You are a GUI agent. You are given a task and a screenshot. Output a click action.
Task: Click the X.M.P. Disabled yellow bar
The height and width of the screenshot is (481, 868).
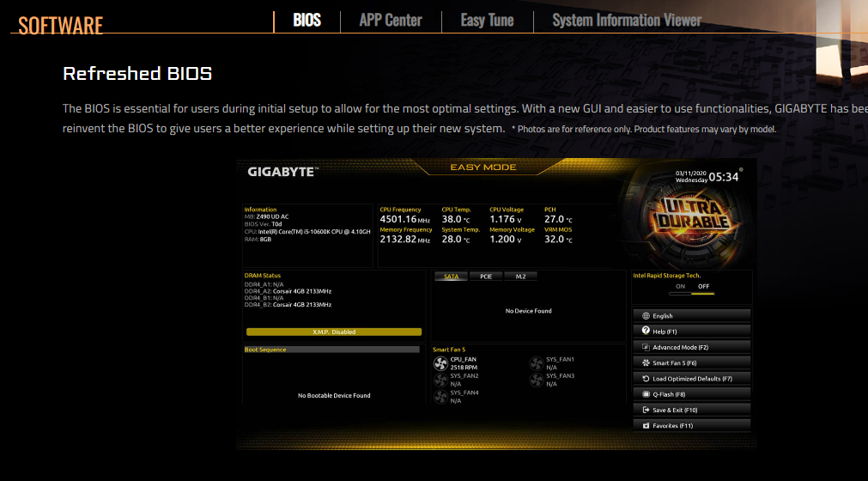[x=334, y=332]
